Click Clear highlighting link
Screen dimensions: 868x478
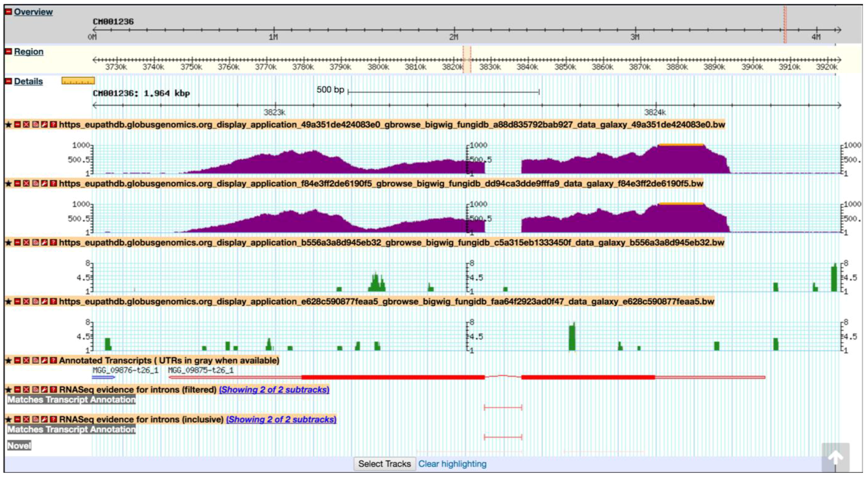452,464
